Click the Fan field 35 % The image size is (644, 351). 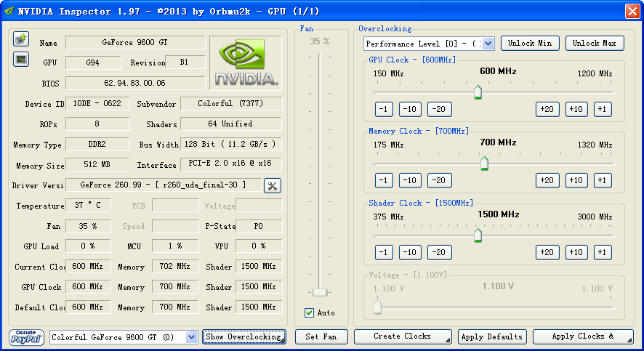88,226
